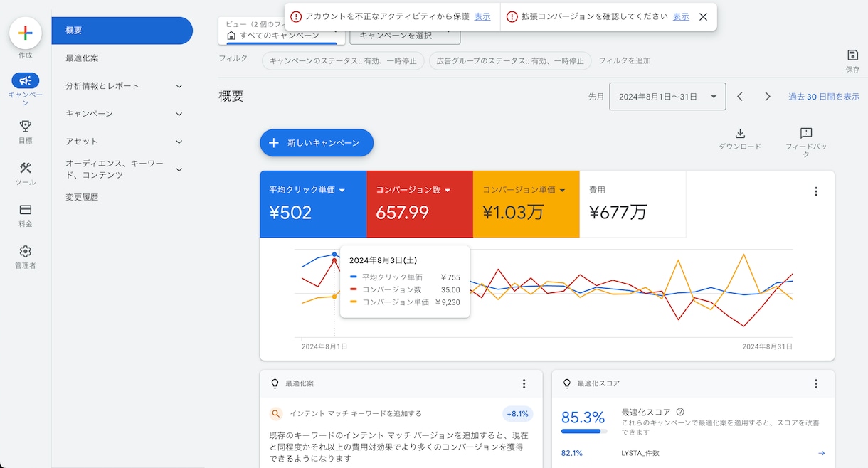
Task: Open the キャンペーンを選択 dropdown
Action: pos(405,33)
